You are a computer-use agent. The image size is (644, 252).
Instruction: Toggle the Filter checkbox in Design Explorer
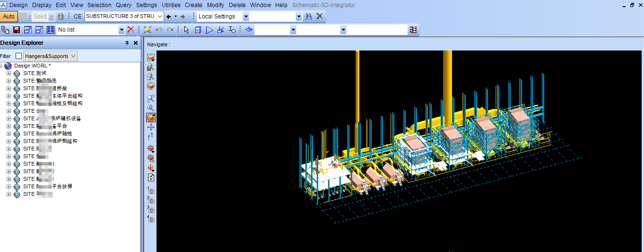click(x=18, y=56)
